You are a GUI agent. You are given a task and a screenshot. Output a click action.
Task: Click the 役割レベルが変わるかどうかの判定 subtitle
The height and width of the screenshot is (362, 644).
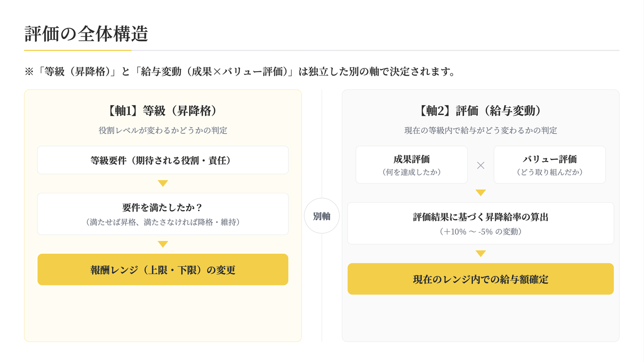coord(163,131)
